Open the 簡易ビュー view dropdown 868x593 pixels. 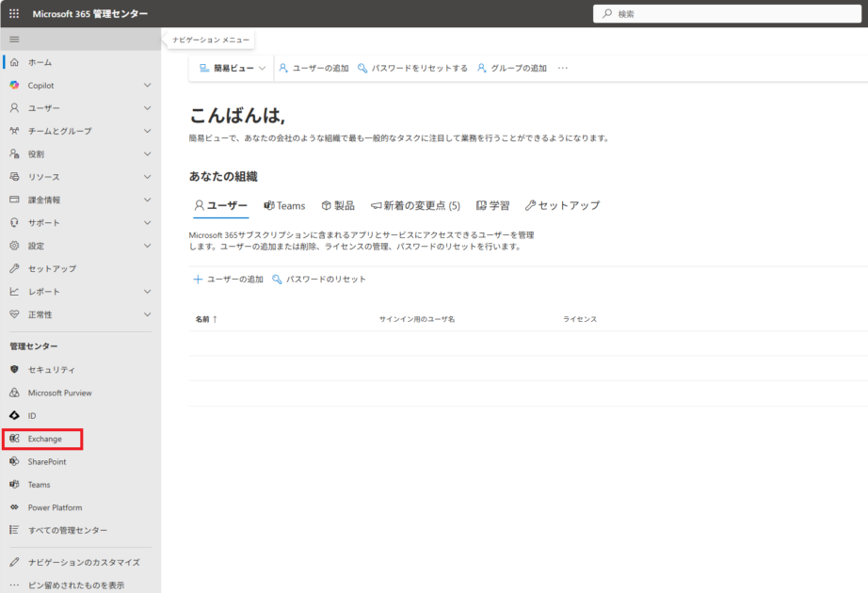pos(233,68)
